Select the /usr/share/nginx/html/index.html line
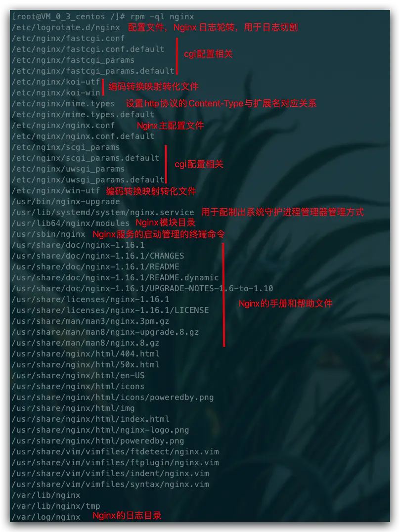 [x=90, y=419]
